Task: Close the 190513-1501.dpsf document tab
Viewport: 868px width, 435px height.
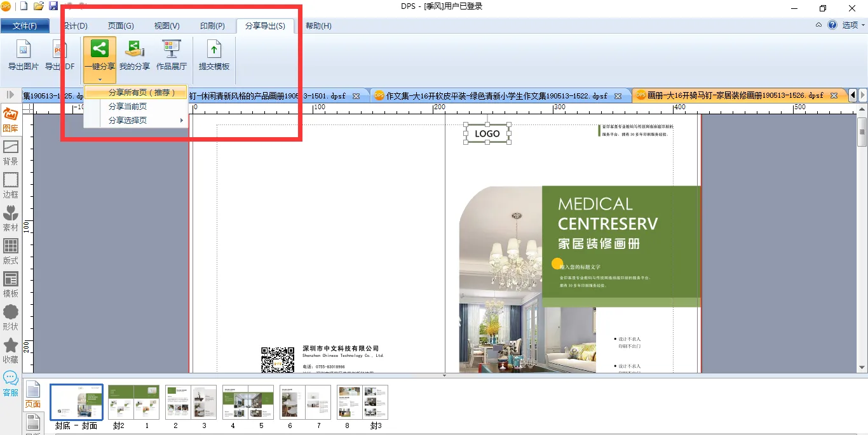Action: (356, 96)
